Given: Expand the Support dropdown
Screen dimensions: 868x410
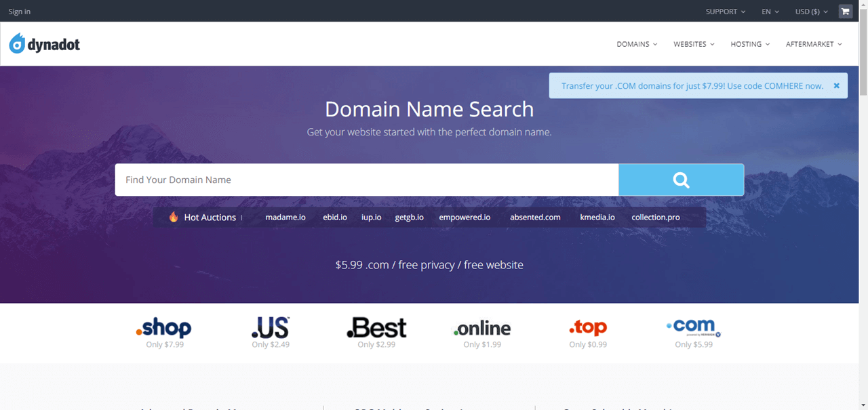Looking at the screenshot, I should click(725, 12).
